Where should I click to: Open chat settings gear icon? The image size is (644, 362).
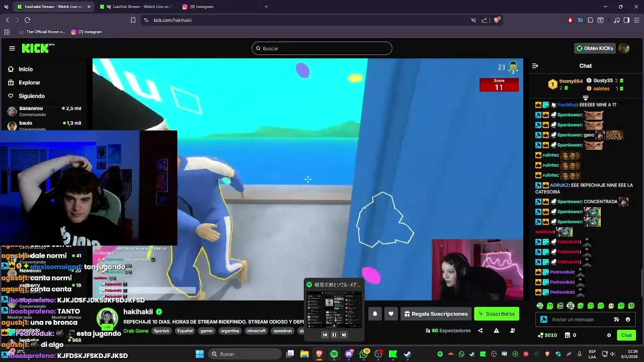click(609, 335)
